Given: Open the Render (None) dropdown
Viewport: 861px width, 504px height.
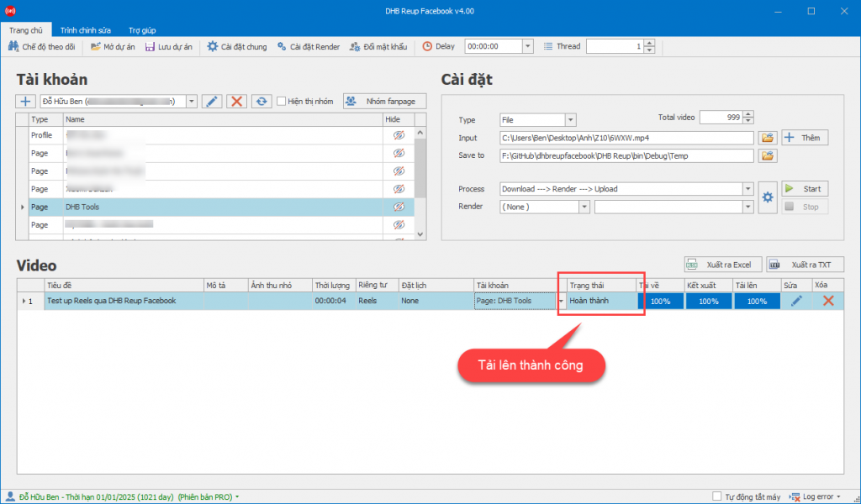Looking at the screenshot, I should pos(584,207).
